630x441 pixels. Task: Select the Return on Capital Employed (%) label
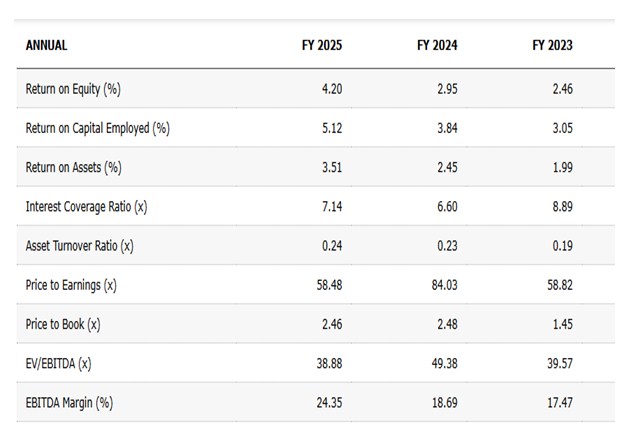tap(97, 128)
